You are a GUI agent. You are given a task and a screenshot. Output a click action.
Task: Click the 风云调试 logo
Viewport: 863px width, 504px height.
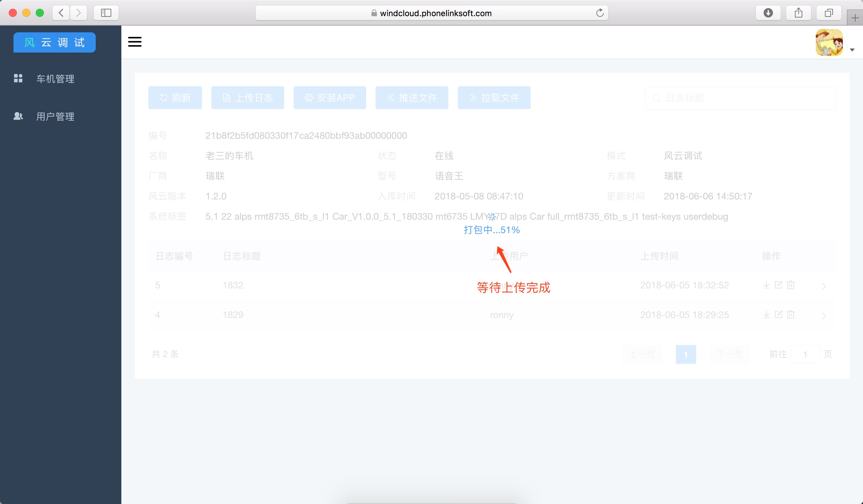pyautogui.click(x=55, y=42)
